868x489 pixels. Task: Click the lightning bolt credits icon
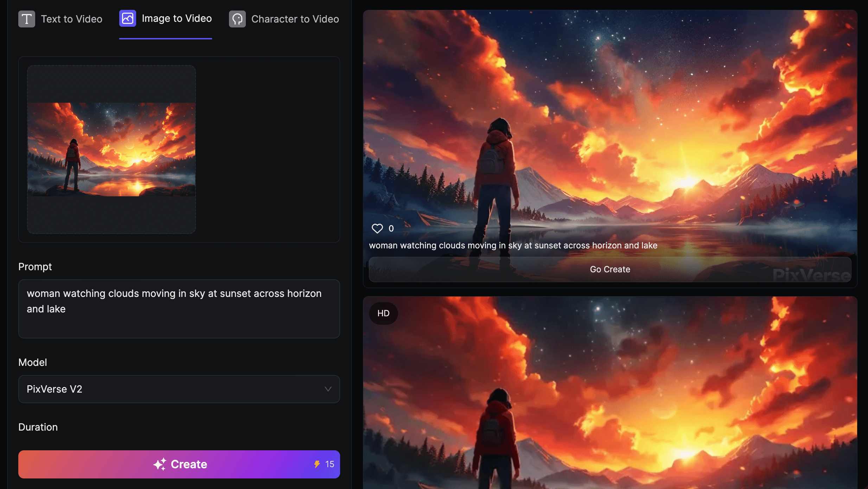[x=317, y=464]
